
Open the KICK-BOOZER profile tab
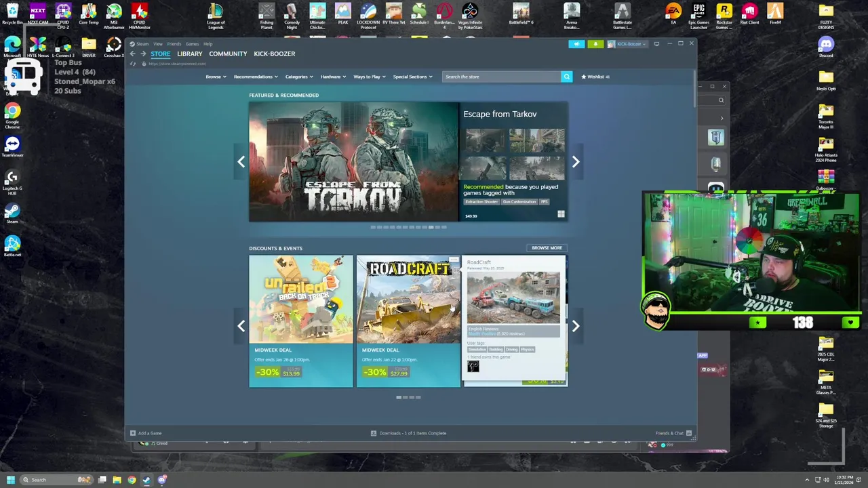[x=275, y=54]
